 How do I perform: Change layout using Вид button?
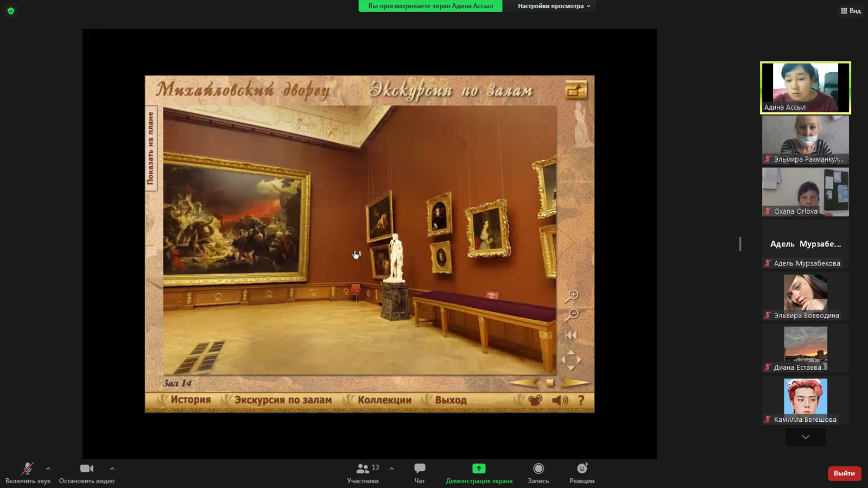click(851, 11)
